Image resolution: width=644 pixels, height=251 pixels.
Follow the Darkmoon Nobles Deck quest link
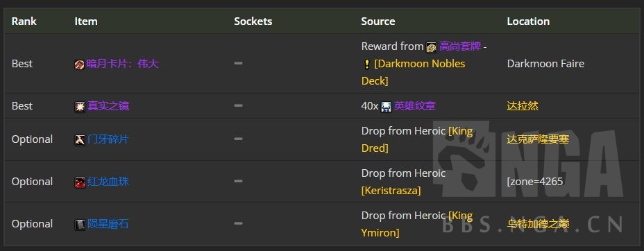coord(413,72)
